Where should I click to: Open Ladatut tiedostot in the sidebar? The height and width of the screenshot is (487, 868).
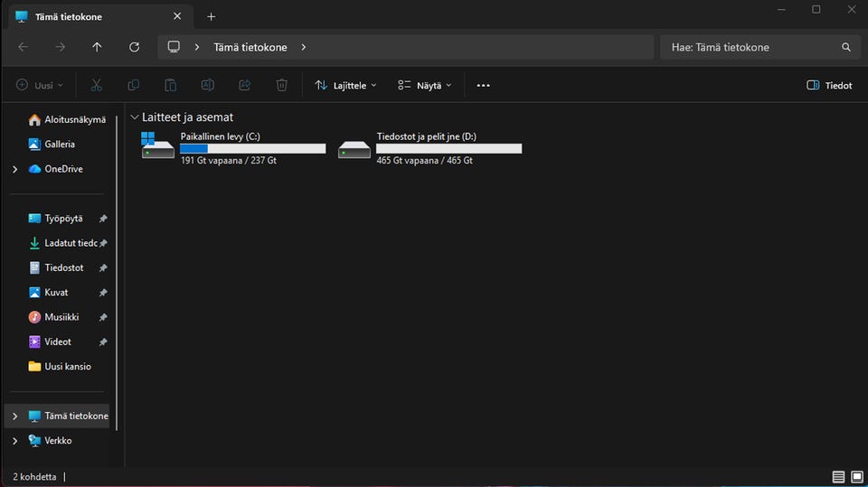coord(62,243)
